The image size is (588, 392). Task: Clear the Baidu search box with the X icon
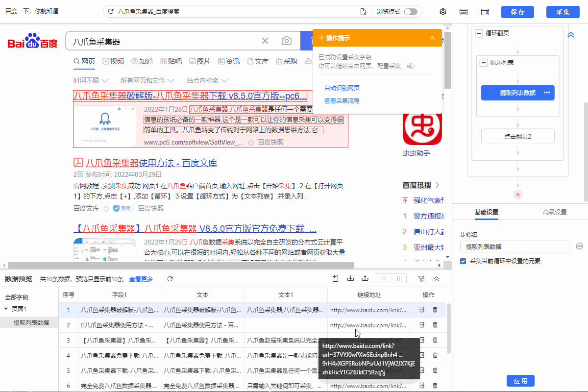[265, 41]
